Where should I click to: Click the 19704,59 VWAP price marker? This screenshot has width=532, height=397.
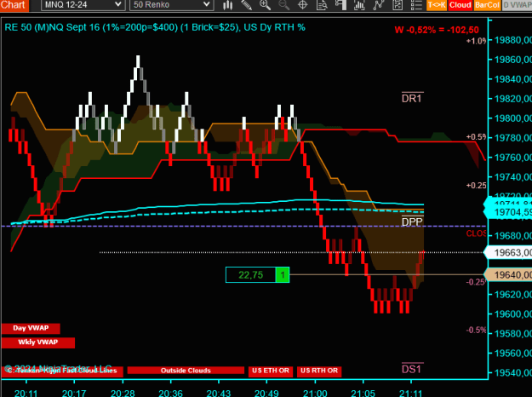coord(509,212)
